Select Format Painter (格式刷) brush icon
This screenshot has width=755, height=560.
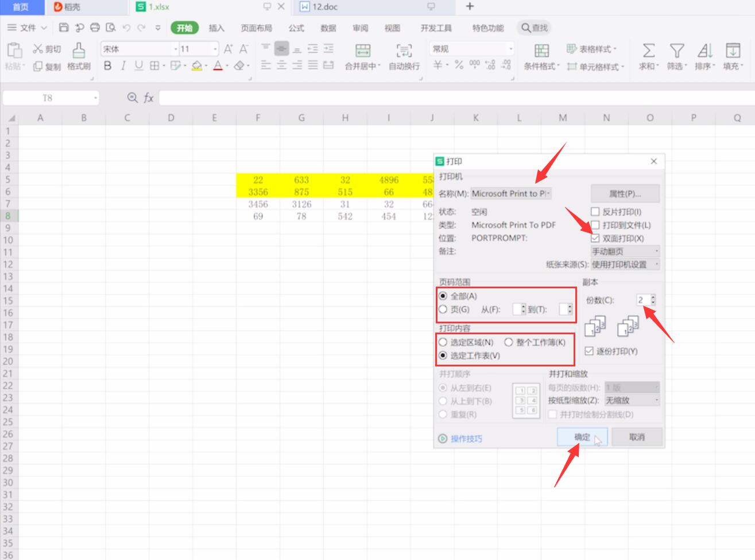point(79,51)
